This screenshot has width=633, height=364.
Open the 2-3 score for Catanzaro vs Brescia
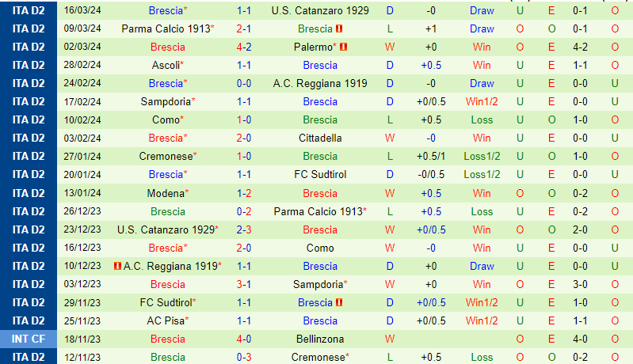point(245,229)
